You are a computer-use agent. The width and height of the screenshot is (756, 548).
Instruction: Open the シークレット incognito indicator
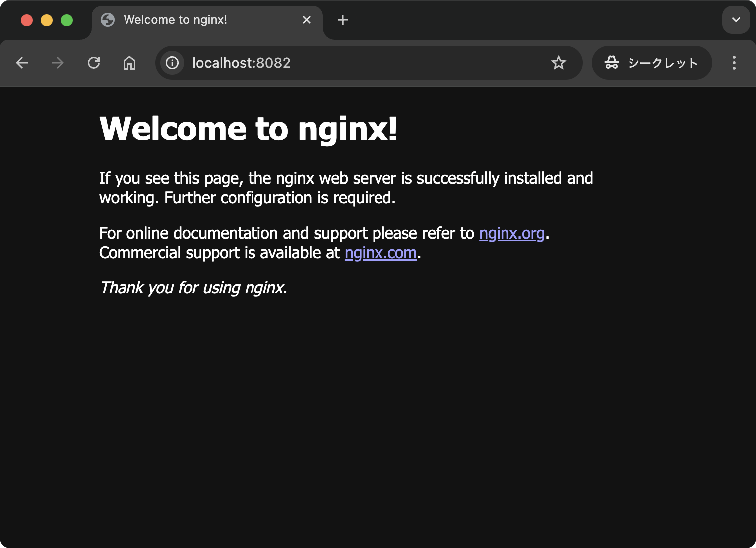[651, 63]
